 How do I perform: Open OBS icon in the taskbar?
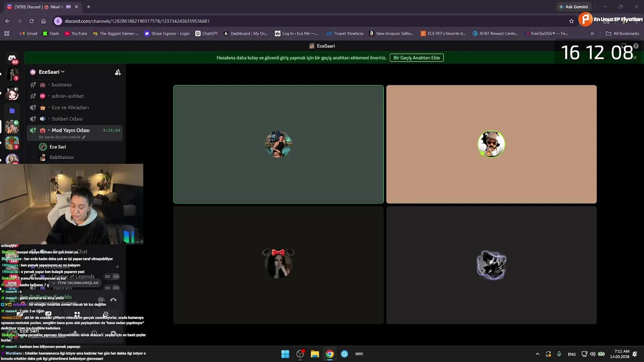click(300, 354)
